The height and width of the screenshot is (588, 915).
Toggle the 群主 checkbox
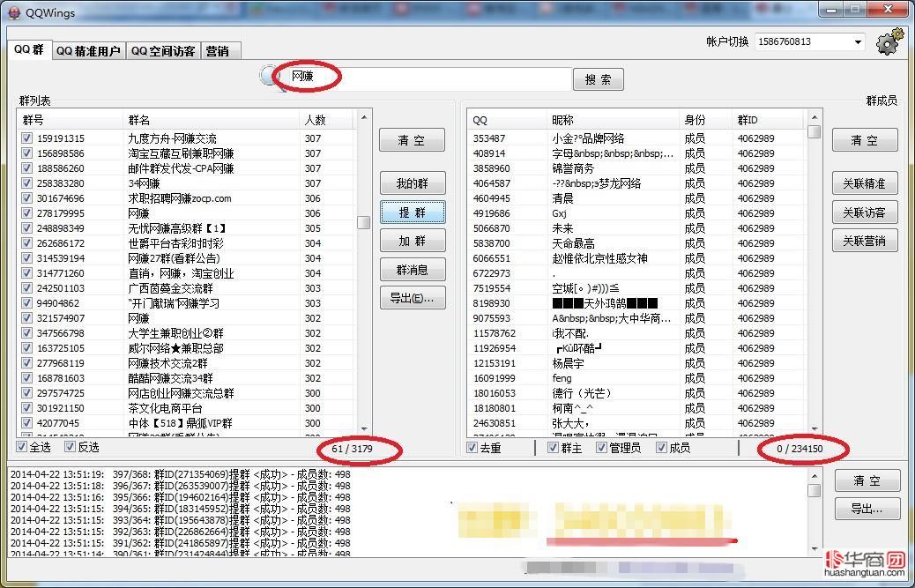pyautogui.click(x=554, y=448)
